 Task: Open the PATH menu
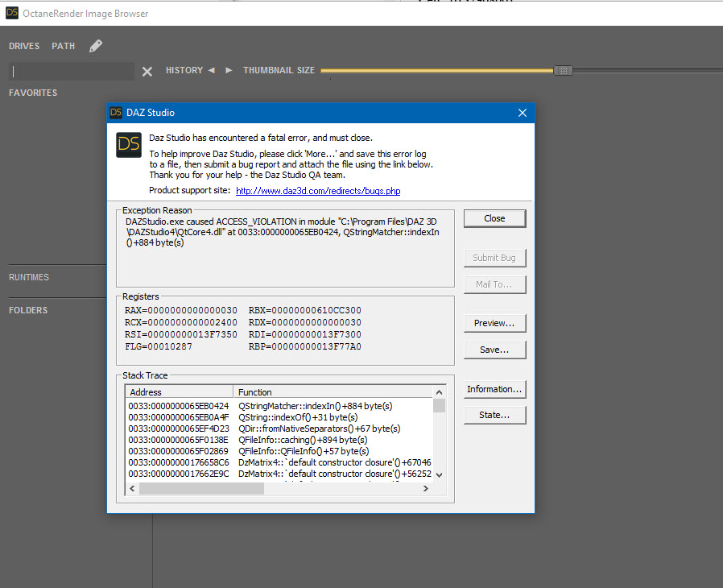coord(63,46)
